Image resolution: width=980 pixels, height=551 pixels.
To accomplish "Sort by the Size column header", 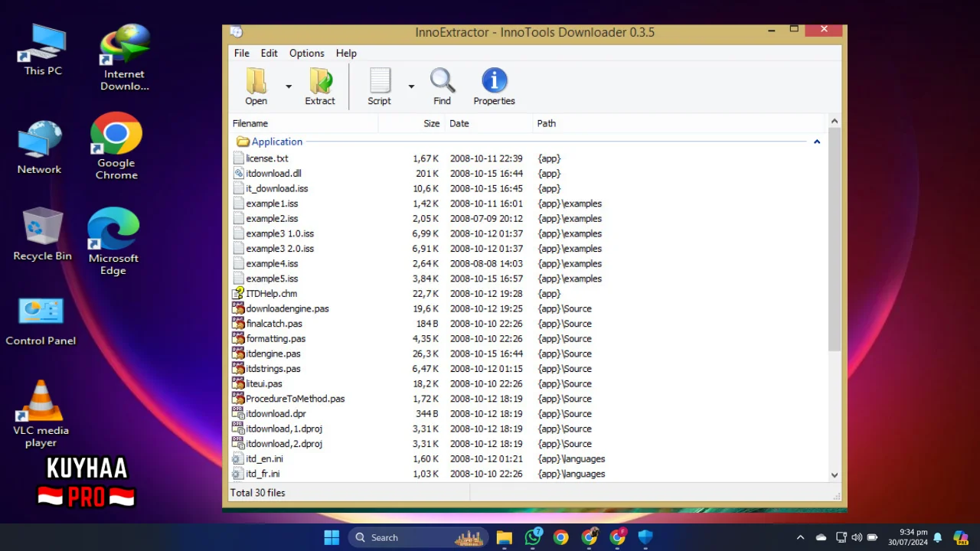I will [x=412, y=123].
